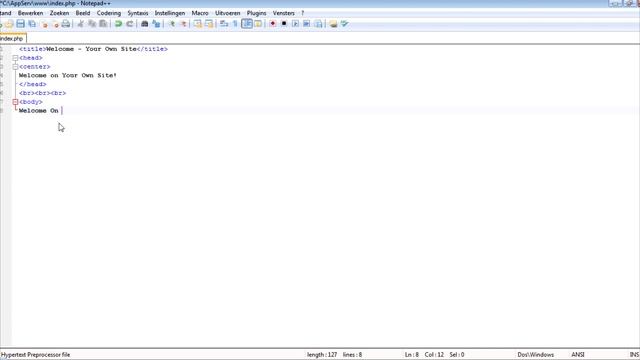The image size is (640, 360).
Task: Toggle synchronized horizontal scrolling icon
Action: pos(209,24)
